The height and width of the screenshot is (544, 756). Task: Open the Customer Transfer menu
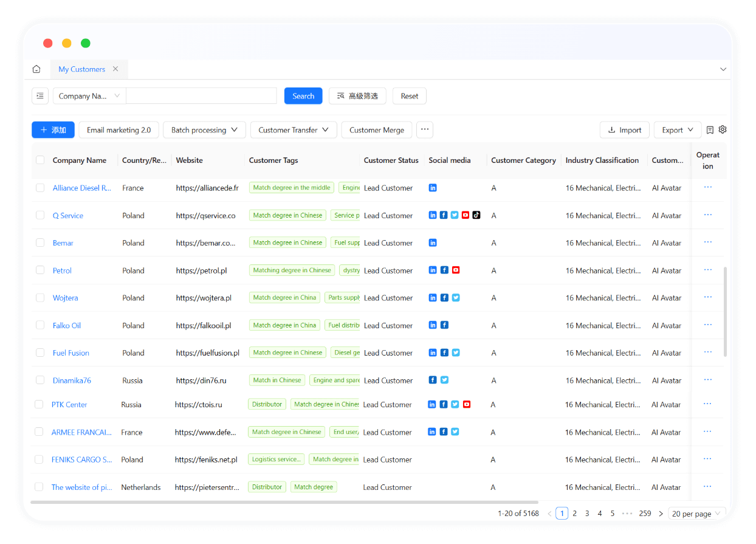pos(294,129)
